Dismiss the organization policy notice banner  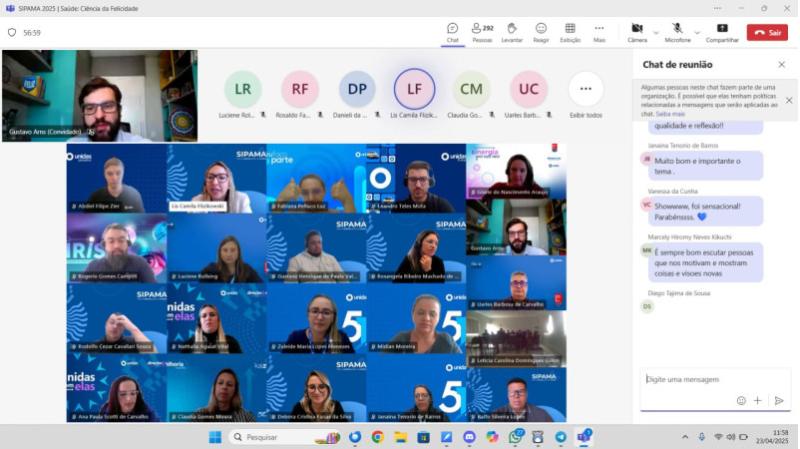pos(789,101)
